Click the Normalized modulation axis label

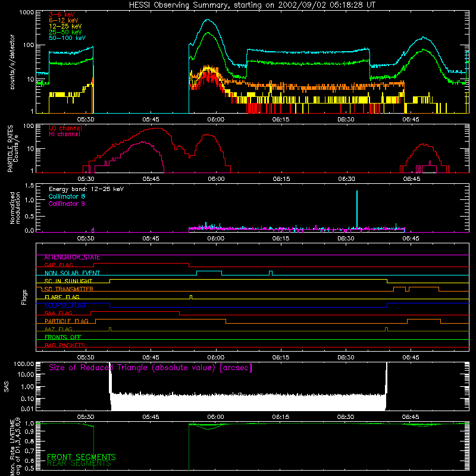15,208
